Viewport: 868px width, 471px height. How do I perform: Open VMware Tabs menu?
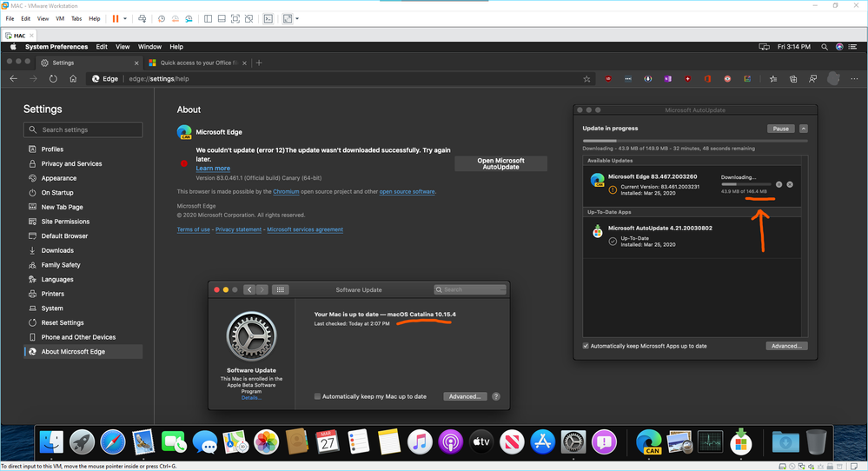[x=76, y=19]
